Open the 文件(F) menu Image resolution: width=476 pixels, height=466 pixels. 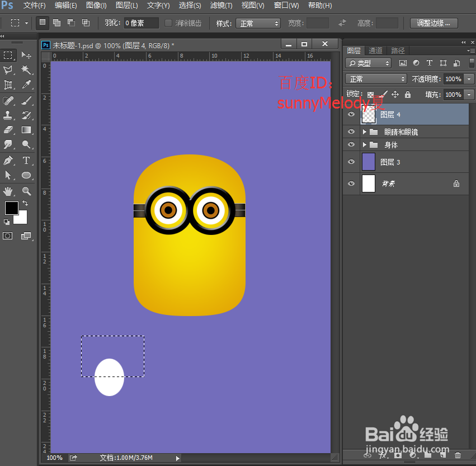coord(35,6)
